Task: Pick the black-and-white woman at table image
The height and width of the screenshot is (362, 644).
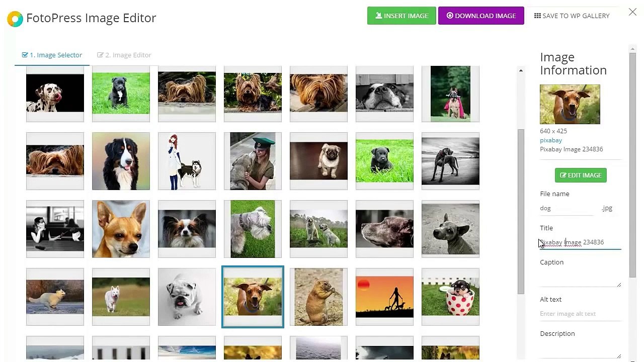Action: tap(55, 229)
